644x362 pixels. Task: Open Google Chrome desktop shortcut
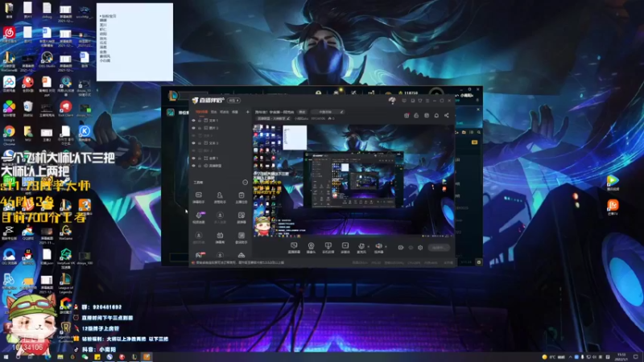[9, 134]
